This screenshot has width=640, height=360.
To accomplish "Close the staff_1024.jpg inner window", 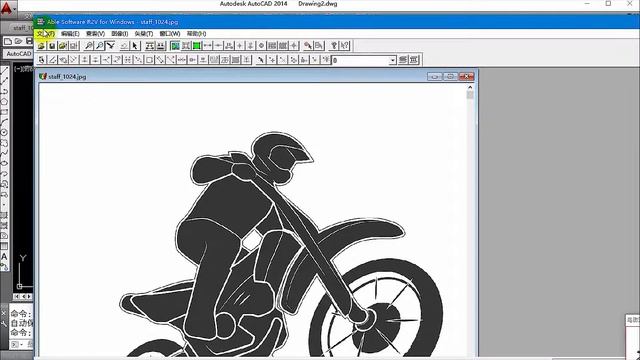I will pyautogui.click(x=466, y=76).
